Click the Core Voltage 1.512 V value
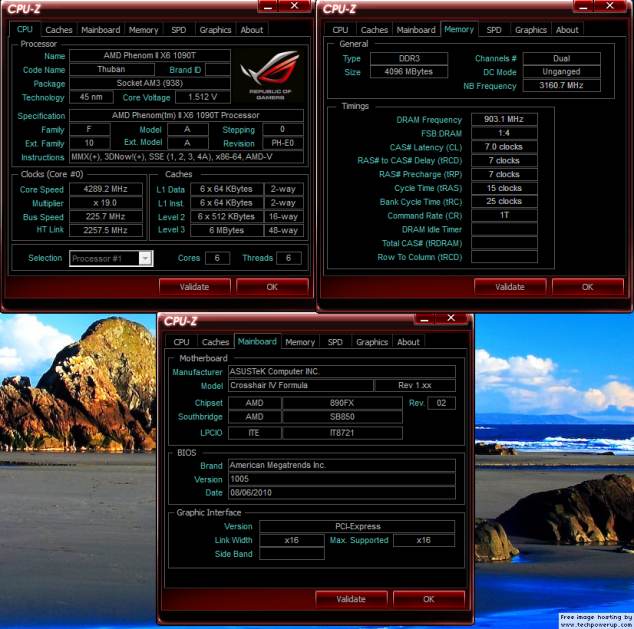 (203, 97)
